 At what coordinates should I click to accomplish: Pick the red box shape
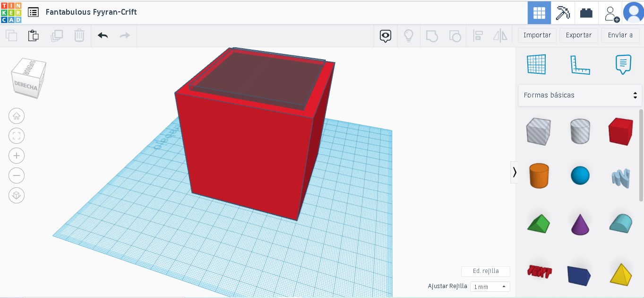click(620, 131)
